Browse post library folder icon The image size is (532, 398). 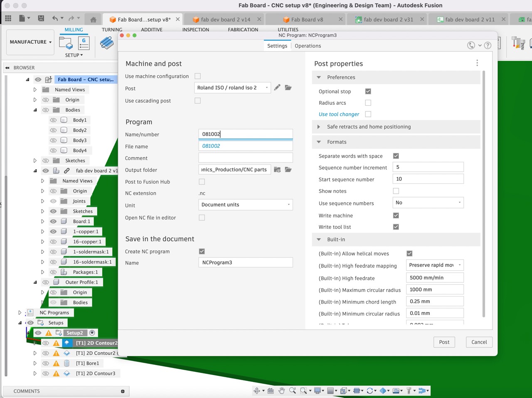288,87
